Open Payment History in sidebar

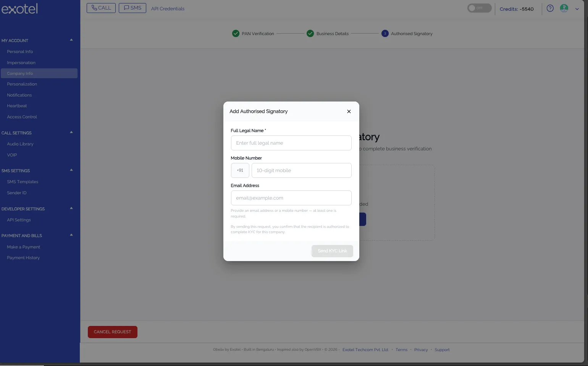pos(23,258)
